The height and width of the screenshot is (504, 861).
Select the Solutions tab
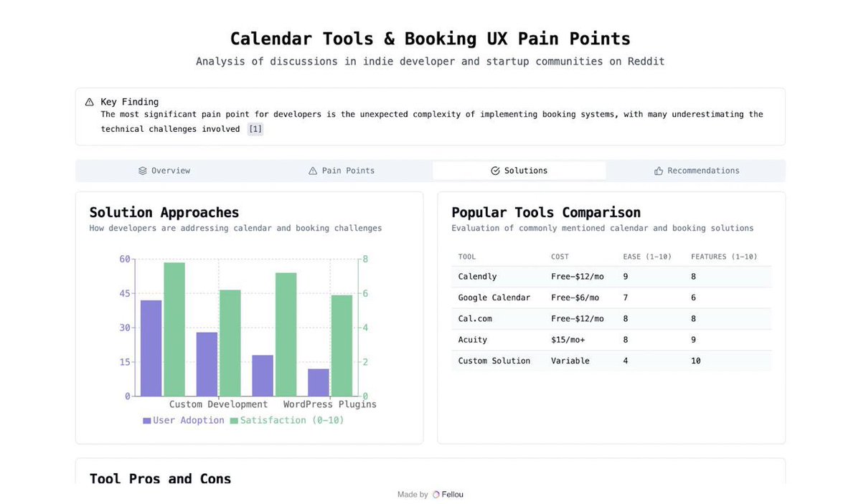tap(519, 171)
